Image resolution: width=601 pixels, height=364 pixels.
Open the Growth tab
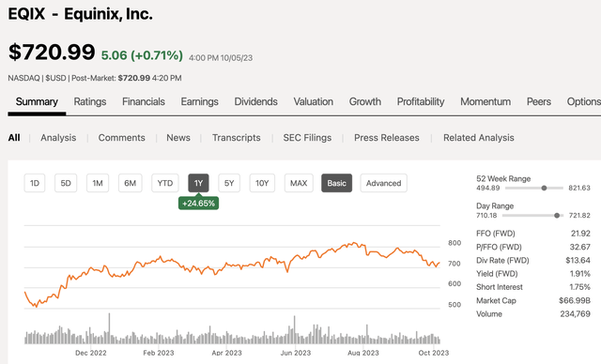[365, 102]
